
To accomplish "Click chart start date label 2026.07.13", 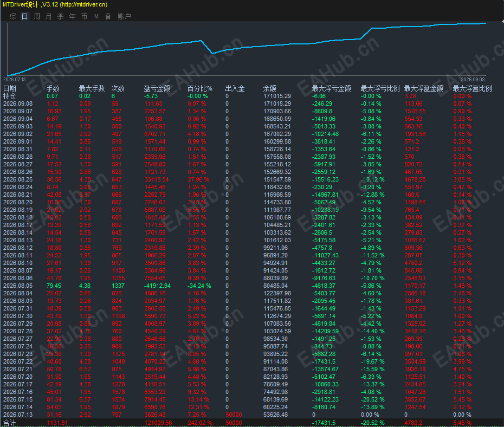I will pyautogui.click(x=15, y=79).
